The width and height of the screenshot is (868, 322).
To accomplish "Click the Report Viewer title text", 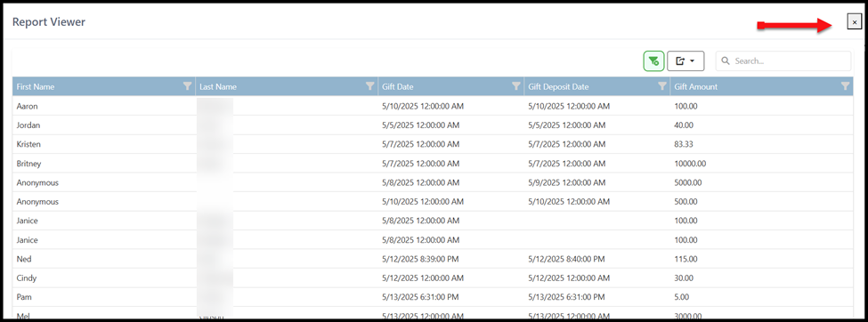I will [x=49, y=22].
